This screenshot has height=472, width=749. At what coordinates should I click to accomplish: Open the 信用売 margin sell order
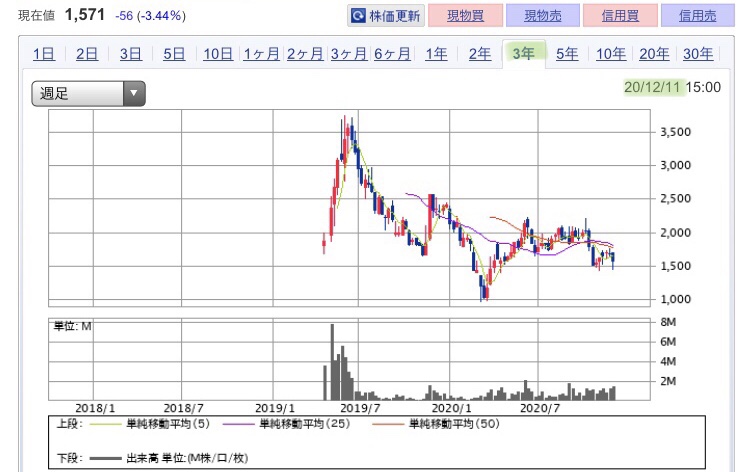pos(697,16)
